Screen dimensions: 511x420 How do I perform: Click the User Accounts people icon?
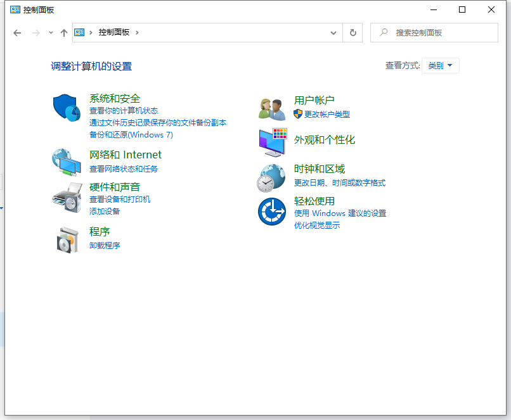tap(273, 108)
